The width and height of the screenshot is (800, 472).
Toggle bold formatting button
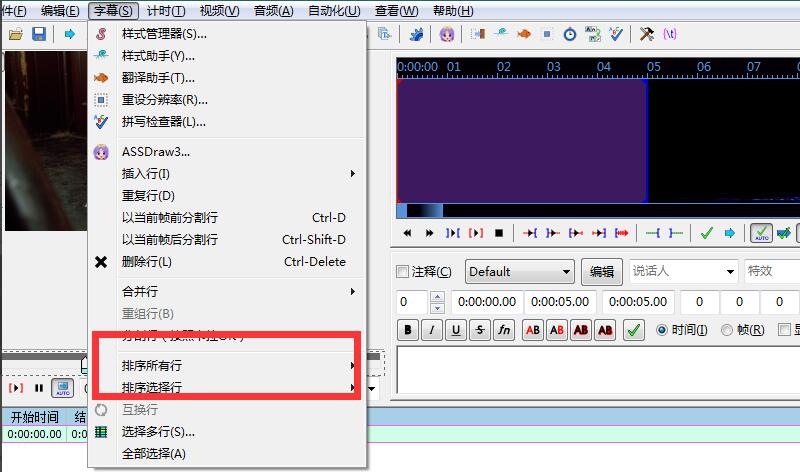408,330
